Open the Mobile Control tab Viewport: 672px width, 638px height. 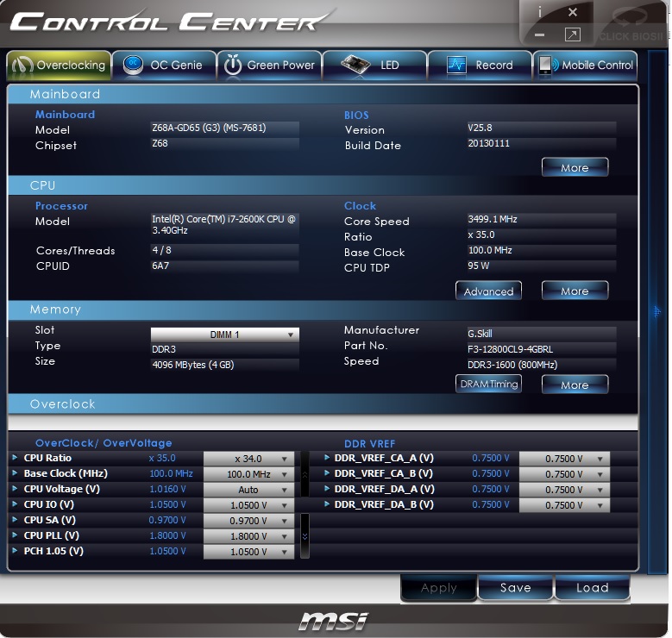tap(585, 66)
